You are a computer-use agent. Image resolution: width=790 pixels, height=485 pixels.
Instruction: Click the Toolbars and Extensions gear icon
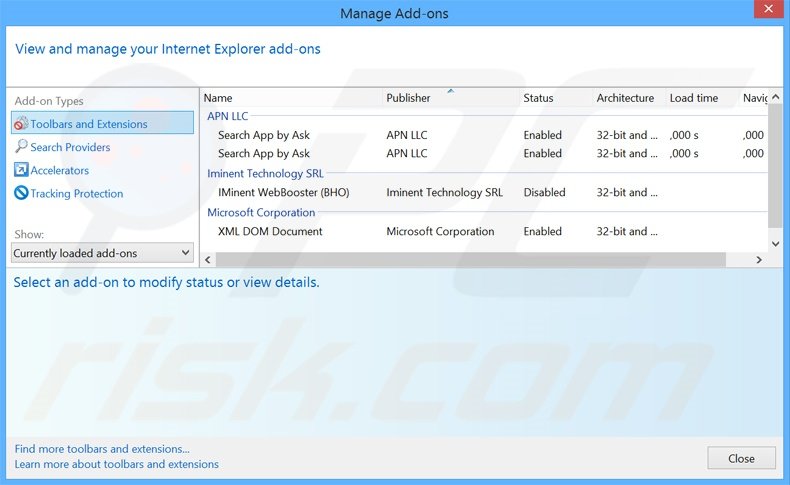tap(21, 123)
